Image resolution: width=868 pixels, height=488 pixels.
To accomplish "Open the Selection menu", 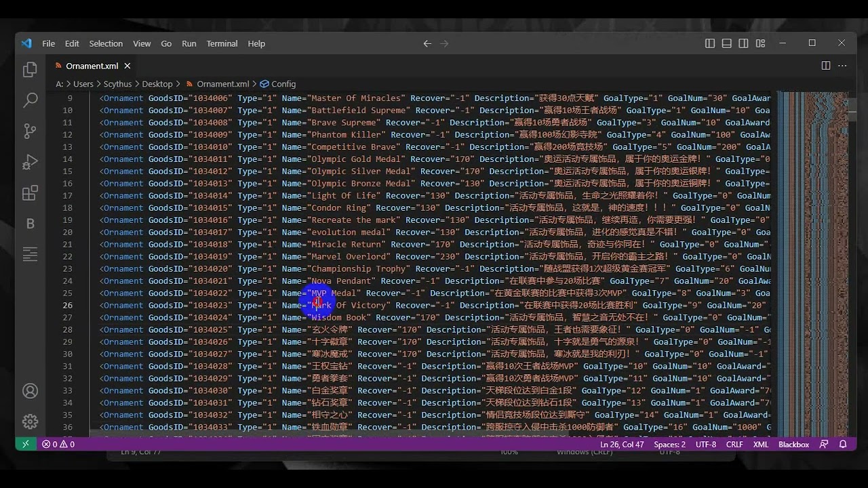I will [x=106, y=43].
